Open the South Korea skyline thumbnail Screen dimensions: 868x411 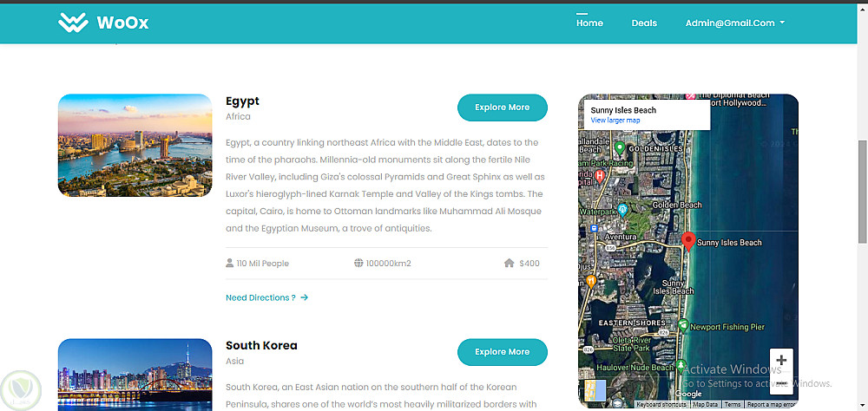135,375
